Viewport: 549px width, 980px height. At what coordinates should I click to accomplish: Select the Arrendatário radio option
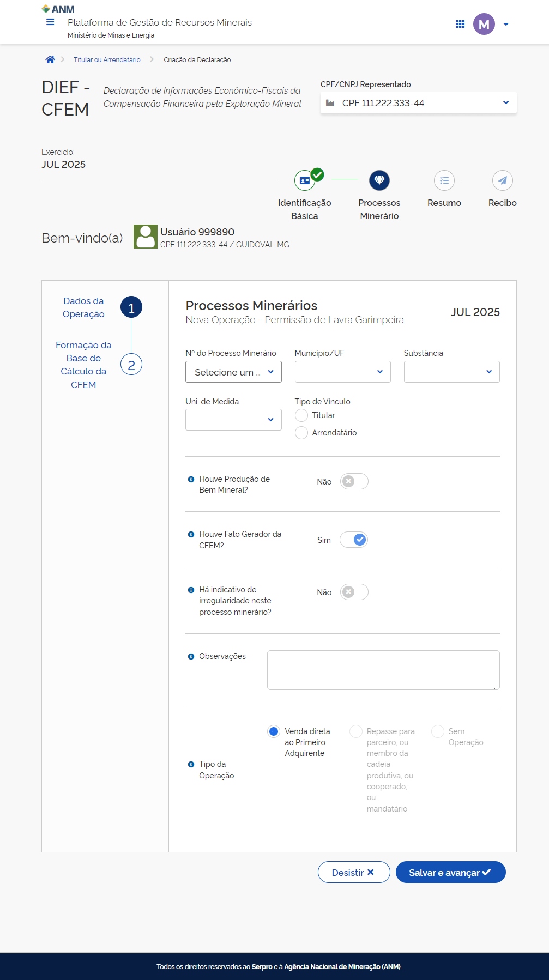pyautogui.click(x=301, y=433)
